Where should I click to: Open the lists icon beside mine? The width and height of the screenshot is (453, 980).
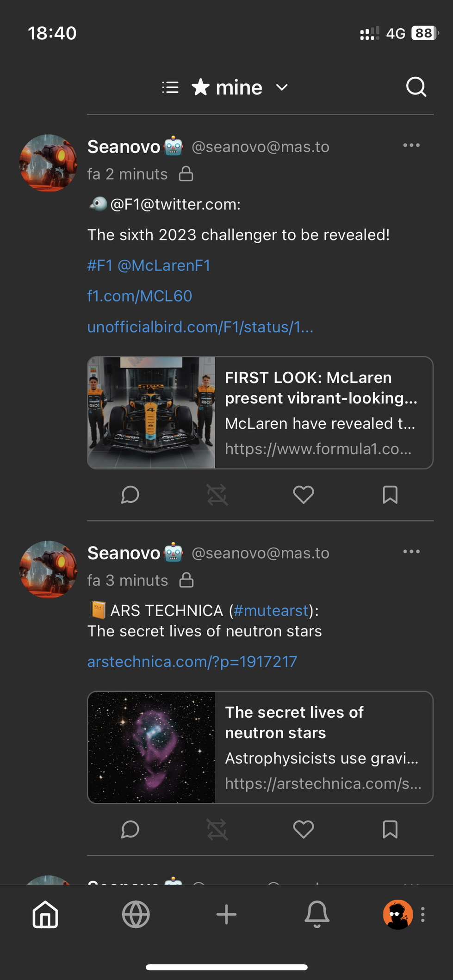pos(170,87)
